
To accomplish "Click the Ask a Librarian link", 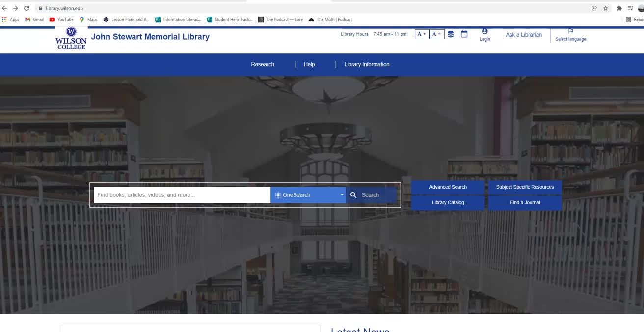I will pos(524,35).
